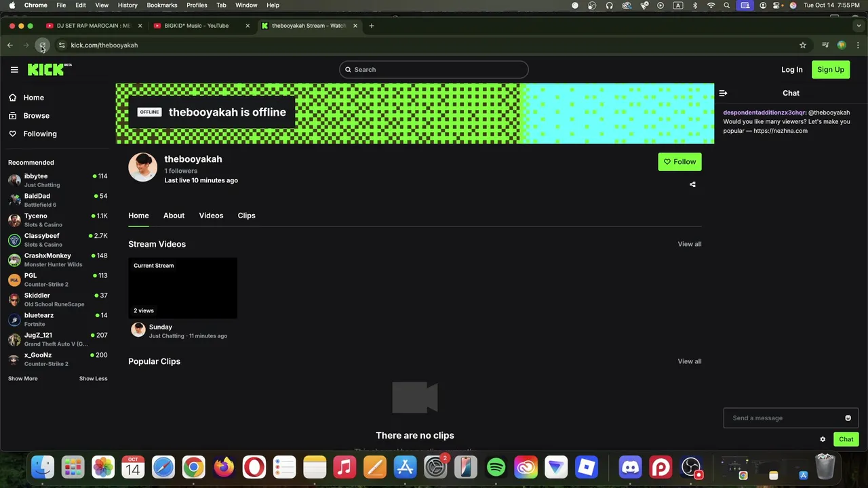Open recommended channel JugZ_121
Image resolution: width=868 pixels, height=488 pixels.
point(58,339)
